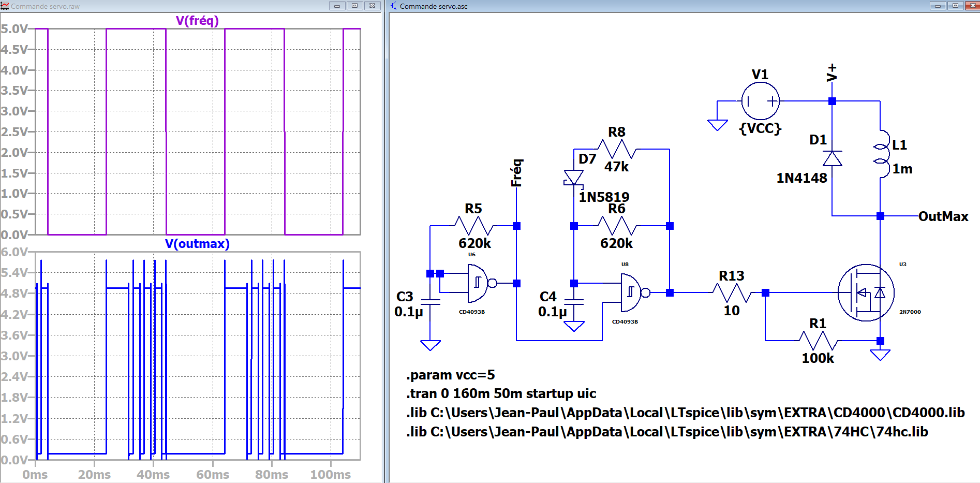This screenshot has width=980, height=483.
Task: Select the V1 voltage source symbol
Action: (760, 101)
